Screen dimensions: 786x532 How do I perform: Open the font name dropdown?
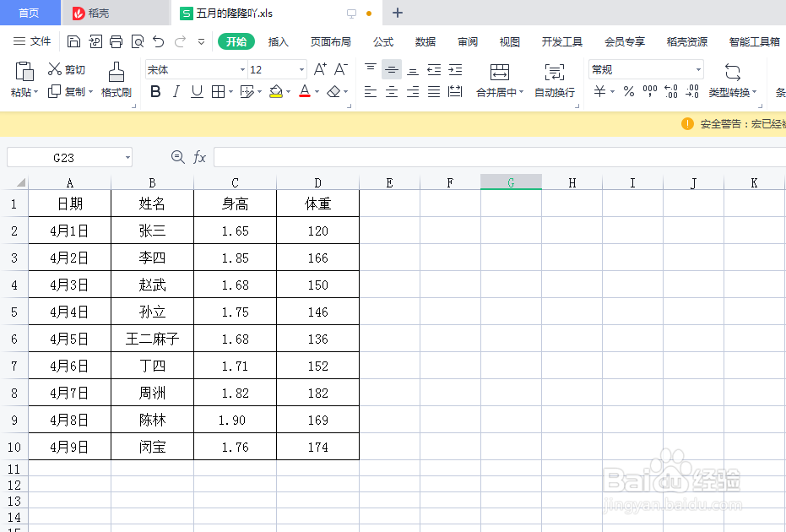[x=242, y=70]
